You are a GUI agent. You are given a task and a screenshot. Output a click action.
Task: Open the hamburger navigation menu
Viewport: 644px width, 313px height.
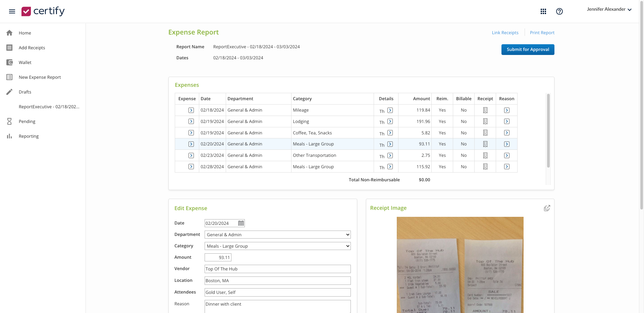(12, 11)
